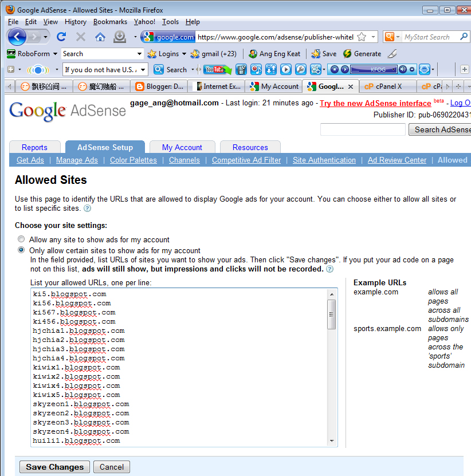Click the music note media icon
This screenshot has width=471, height=476.
[256, 69]
